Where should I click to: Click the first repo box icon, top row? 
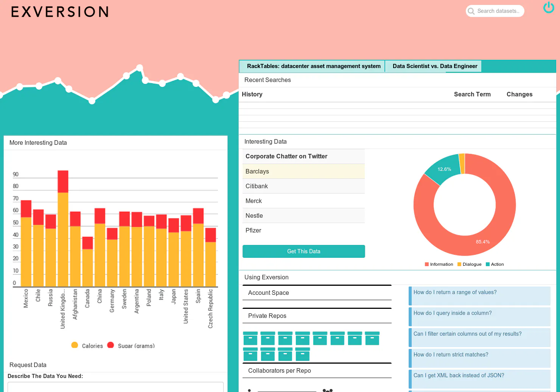coord(250,338)
